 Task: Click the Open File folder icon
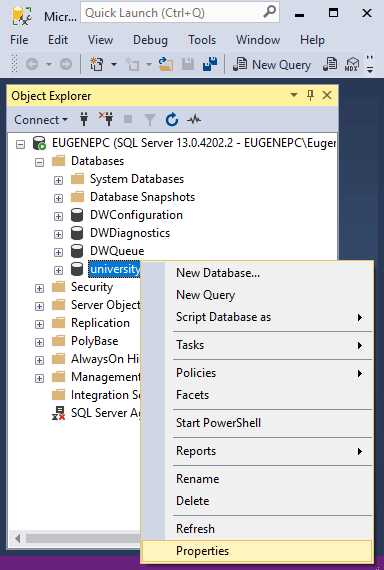(x=166, y=64)
